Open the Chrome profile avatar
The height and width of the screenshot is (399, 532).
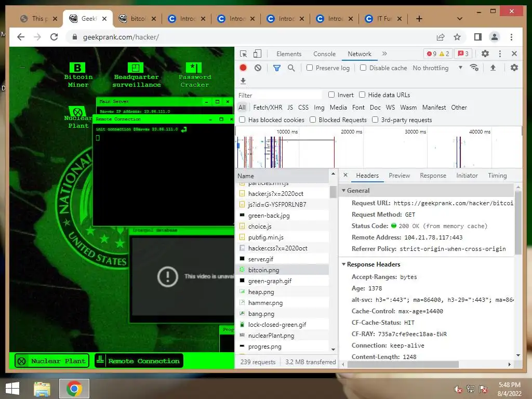point(495,37)
